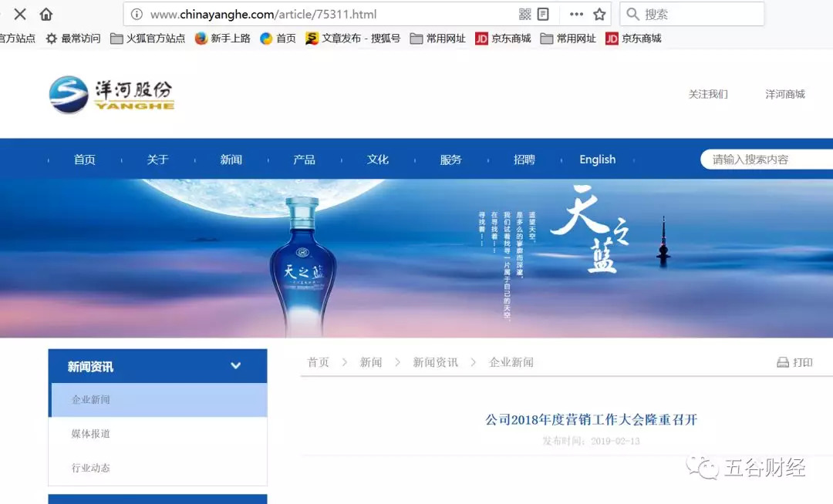Open first 常用网址 bookmarks folder
This screenshot has height=504, width=833.
438,39
